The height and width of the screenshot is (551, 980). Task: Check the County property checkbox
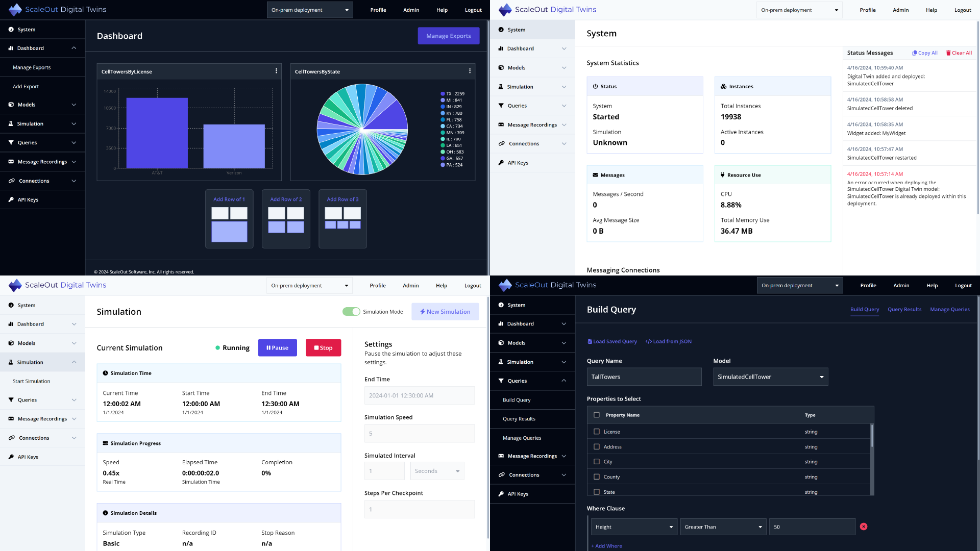coord(597,477)
